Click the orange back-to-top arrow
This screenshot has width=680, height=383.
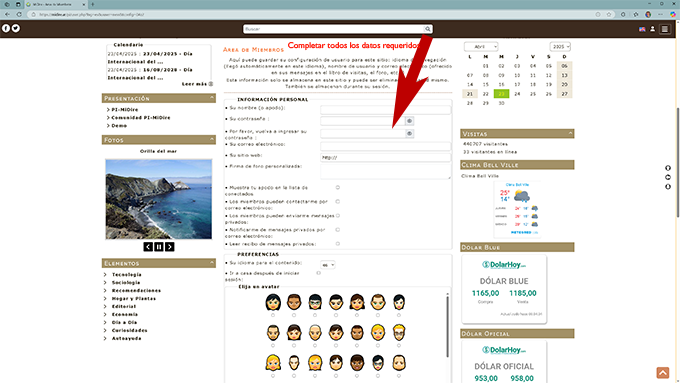tap(662, 373)
